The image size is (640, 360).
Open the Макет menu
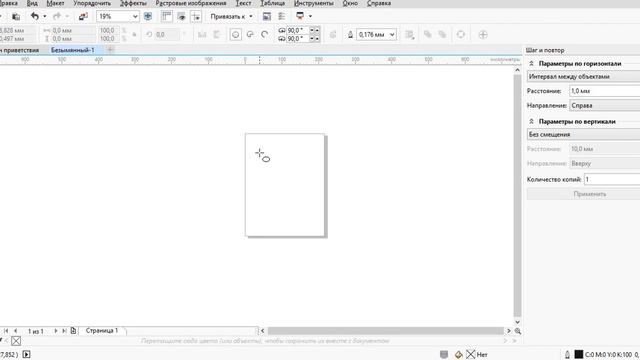[x=55, y=3]
